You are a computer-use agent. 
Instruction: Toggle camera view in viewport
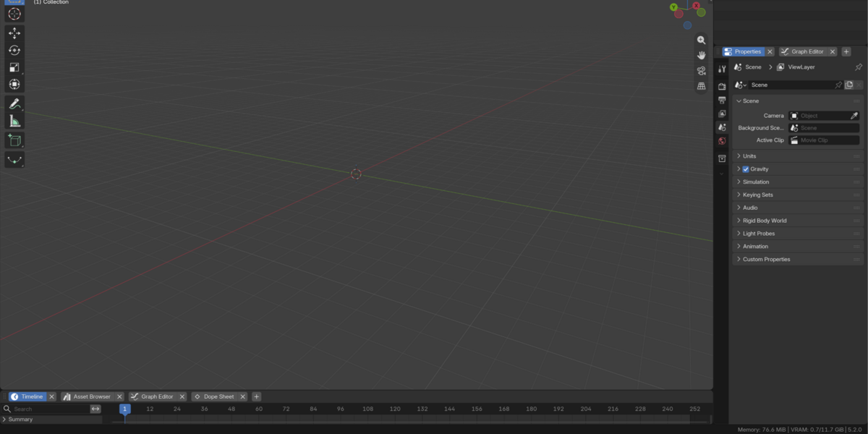coord(701,71)
